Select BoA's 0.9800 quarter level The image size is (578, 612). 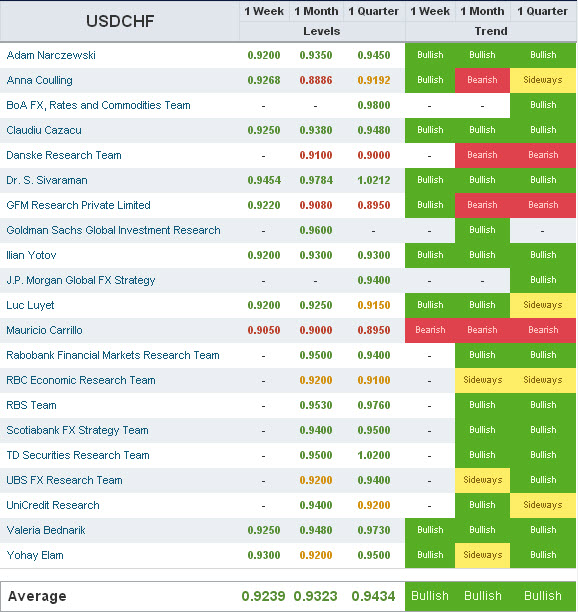click(x=373, y=105)
